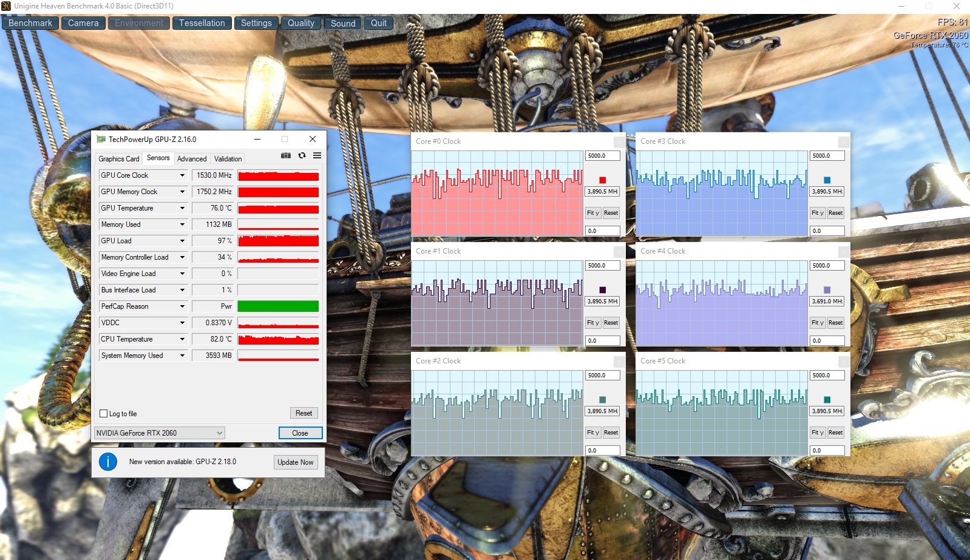Click Reset on Core #0 Clock graph
This screenshot has height=560, width=970.
pos(611,213)
